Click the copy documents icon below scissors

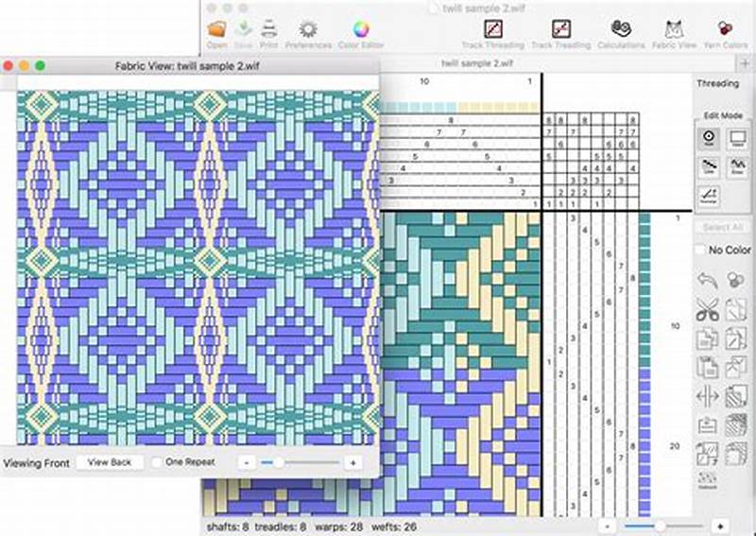click(x=707, y=338)
